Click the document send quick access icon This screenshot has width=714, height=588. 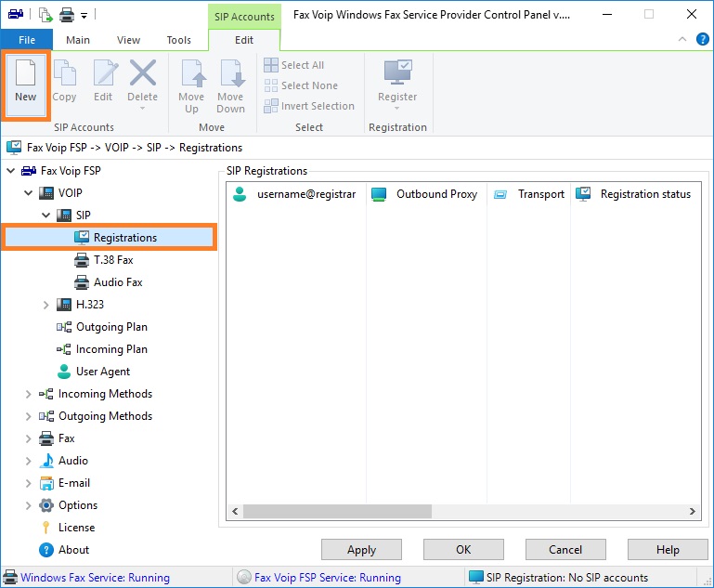click(x=45, y=15)
